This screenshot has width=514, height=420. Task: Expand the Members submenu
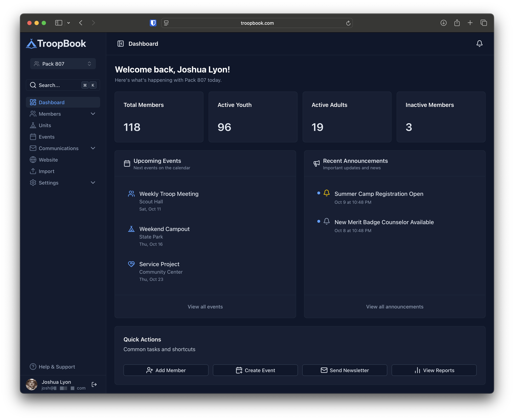[x=93, y=114]
